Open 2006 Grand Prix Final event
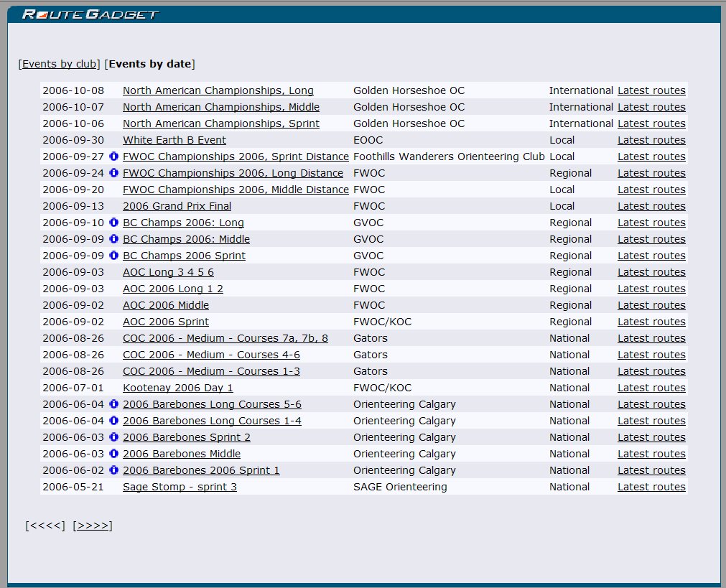 [177, 206]
